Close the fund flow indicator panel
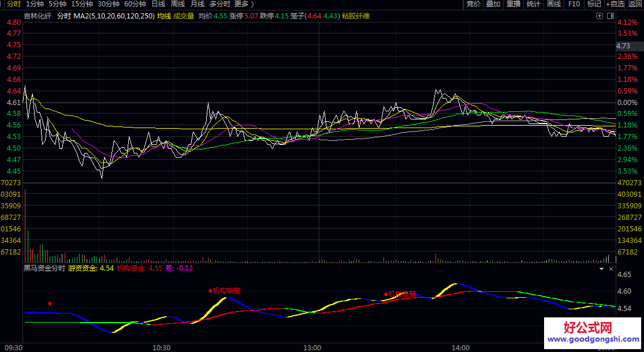Screen dimensions: 644x352 click(611, 268)
